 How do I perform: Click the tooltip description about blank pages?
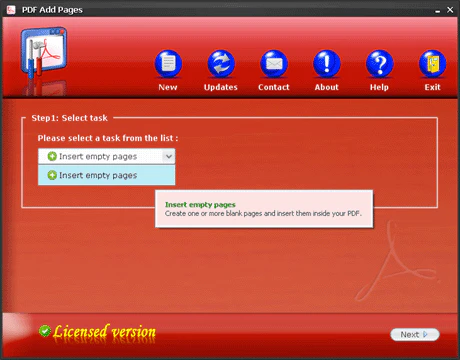pyautogui.click(x=263, y=213)
